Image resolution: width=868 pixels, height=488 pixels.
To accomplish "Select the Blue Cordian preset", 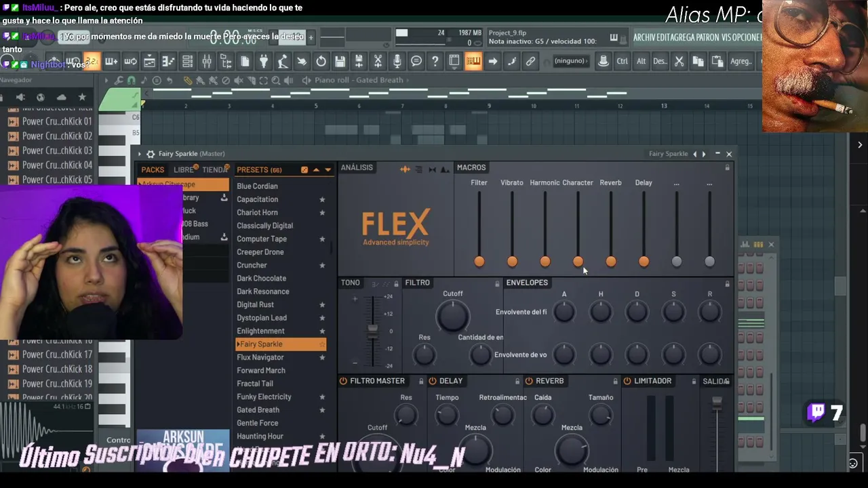I will pos(257,186).
